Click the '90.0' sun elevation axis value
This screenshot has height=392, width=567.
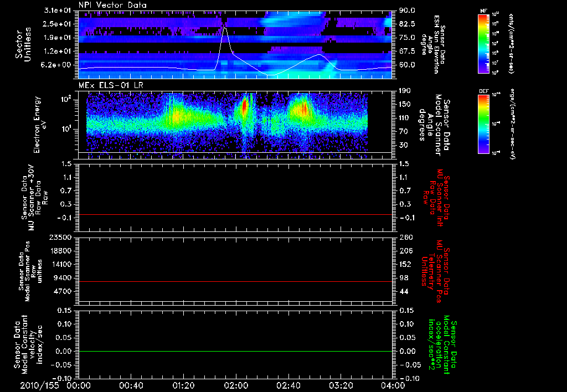coord(407,11)
